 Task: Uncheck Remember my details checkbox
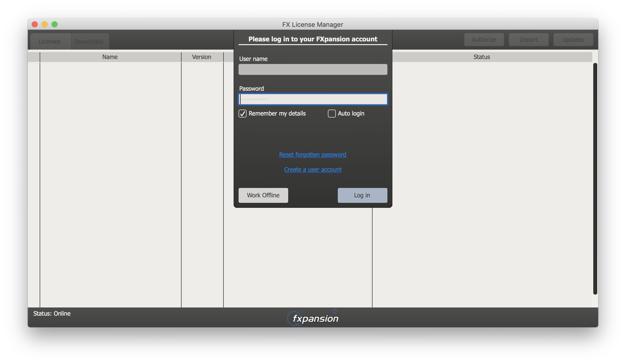243,114
